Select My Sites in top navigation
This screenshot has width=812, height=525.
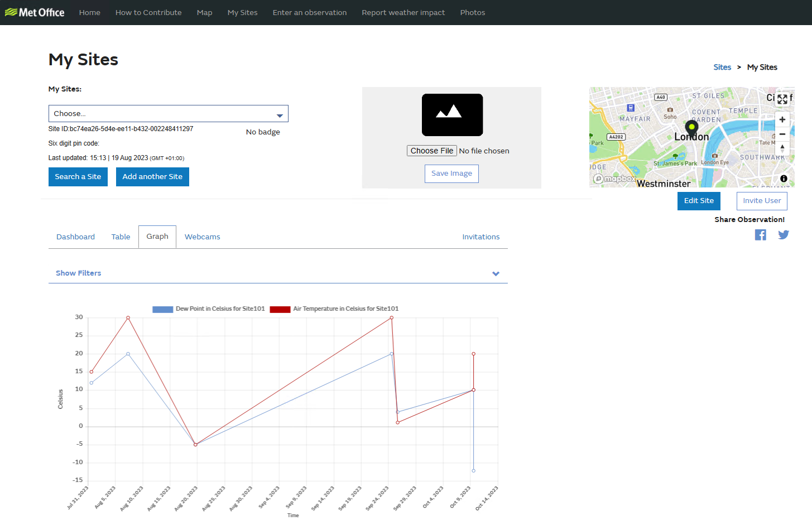pos(243,12)
